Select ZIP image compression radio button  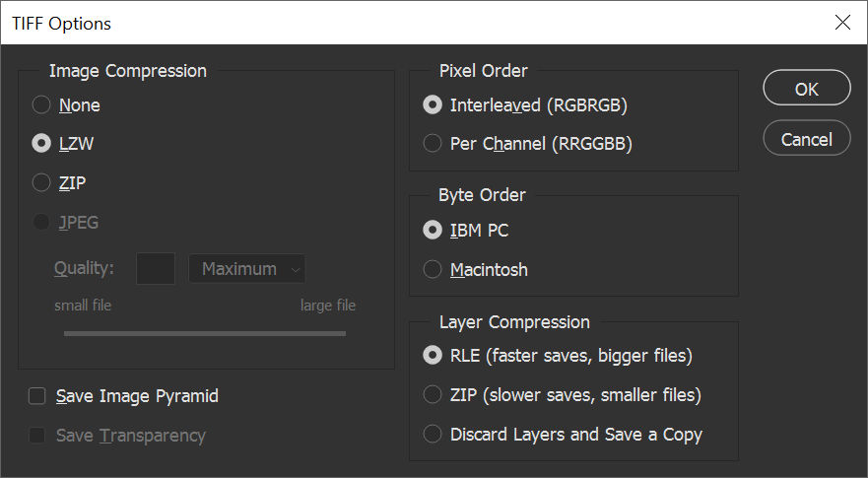[x=41, y=182]
